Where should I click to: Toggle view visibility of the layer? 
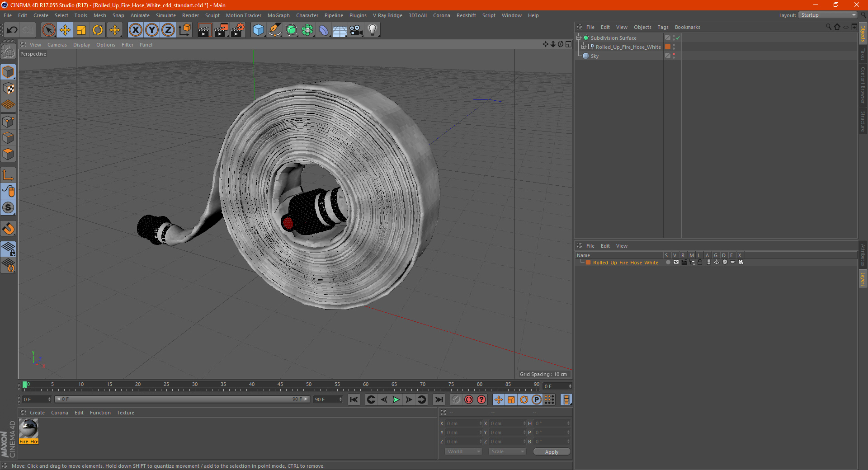click(676, 263)
